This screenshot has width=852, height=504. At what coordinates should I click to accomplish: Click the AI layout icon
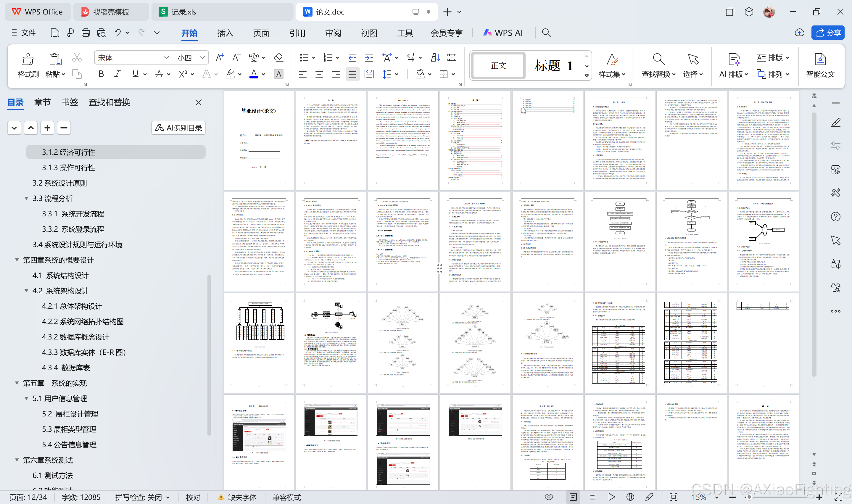(x=734, y=59)
